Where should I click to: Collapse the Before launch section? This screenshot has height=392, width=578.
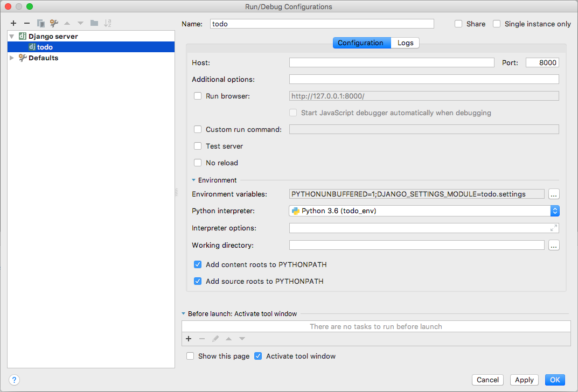(184, 314)
